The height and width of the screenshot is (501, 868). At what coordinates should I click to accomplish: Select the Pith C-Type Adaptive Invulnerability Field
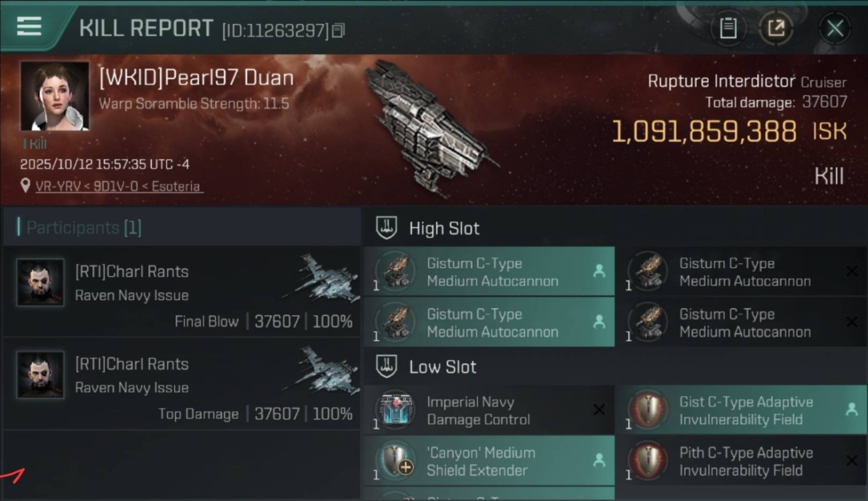pyautogui.click(x=745, y=462)
